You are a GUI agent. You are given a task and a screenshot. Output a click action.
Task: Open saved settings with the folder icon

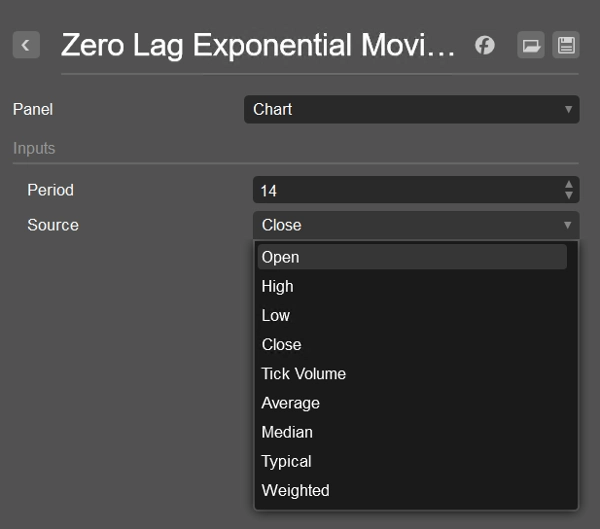[x=531, y=45]
